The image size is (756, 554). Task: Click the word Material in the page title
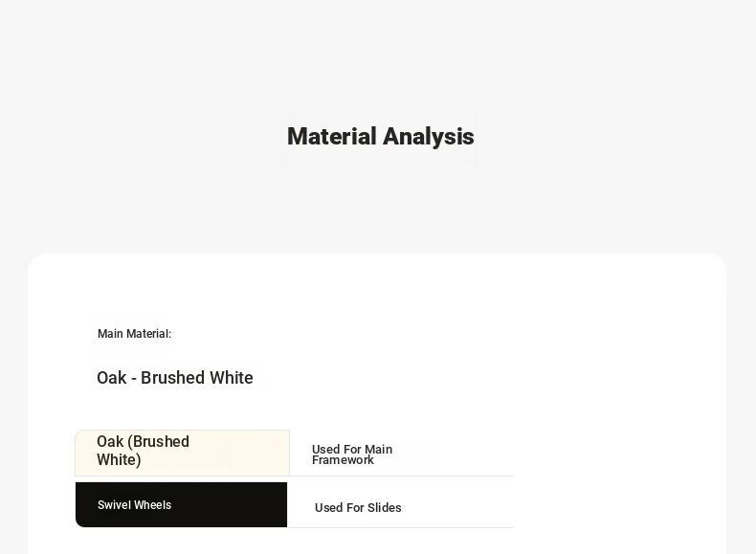point(332,137)
